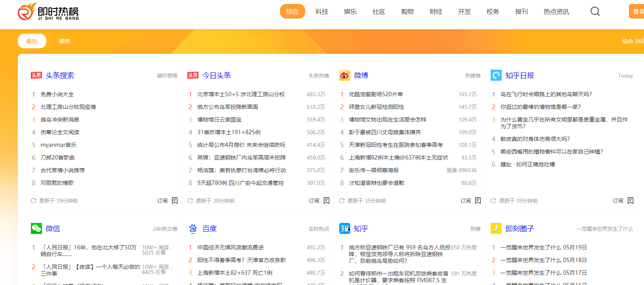The width and height of the screenshot is (644, 285).
Task: Switch sorting to 最新
Action: coord(64,41)
